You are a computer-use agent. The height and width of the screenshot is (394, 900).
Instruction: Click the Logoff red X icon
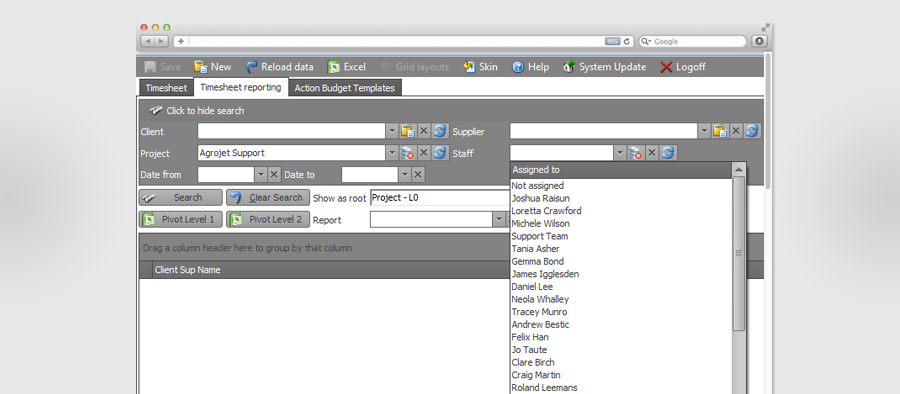(666, 67)
